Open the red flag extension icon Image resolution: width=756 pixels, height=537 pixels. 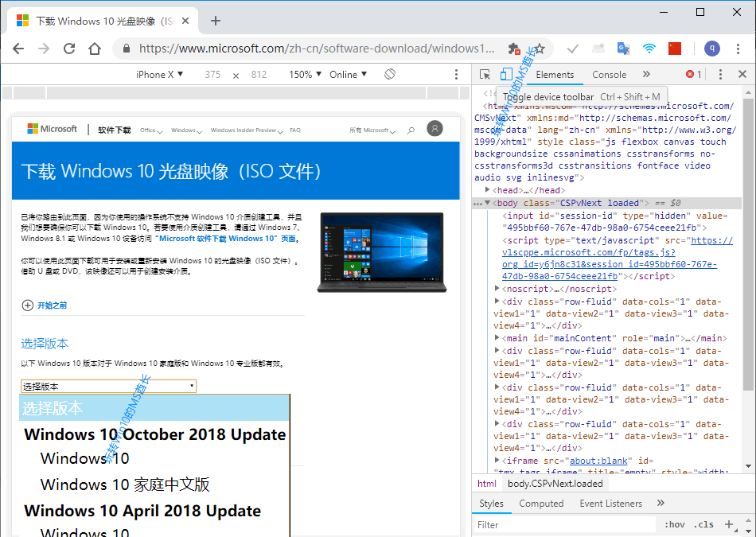(x=675, y=49)
